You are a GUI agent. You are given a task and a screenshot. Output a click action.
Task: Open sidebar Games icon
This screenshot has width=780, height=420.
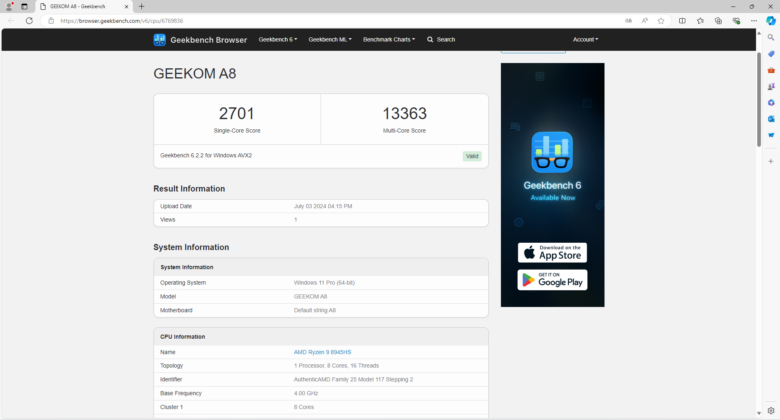(x=771, y=87)
